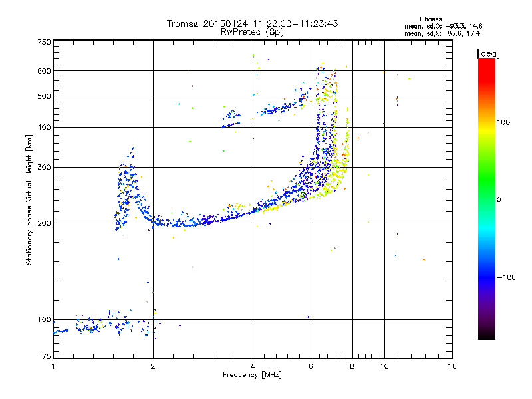Click the colorbar '100' tick label

tap(503, 122)
